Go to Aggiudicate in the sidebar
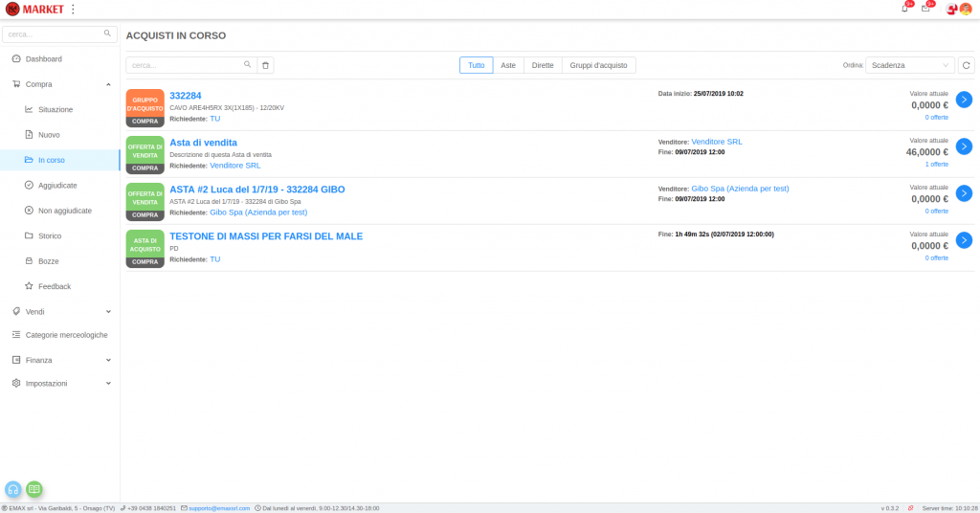The width and height of the screenshot is (980, 513). [57, 185]
